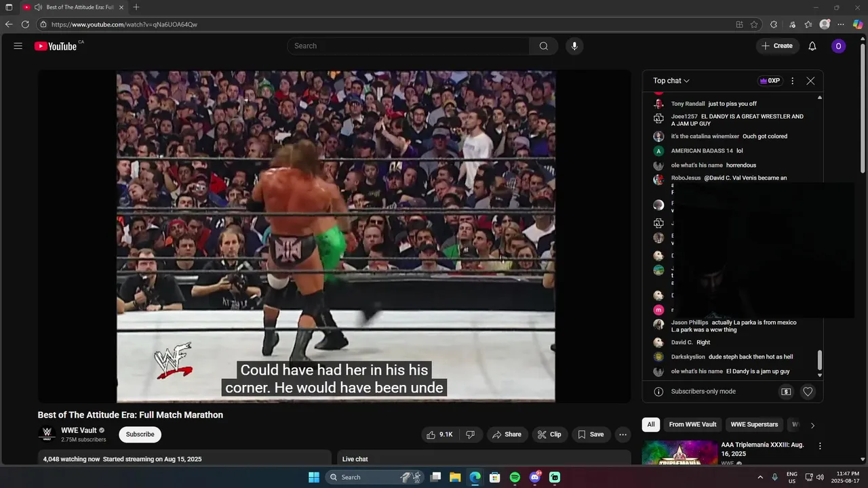Click Jason Phillips La Parka message
The width and height of the screenshot is (868, 488).
tap(735, 326)
